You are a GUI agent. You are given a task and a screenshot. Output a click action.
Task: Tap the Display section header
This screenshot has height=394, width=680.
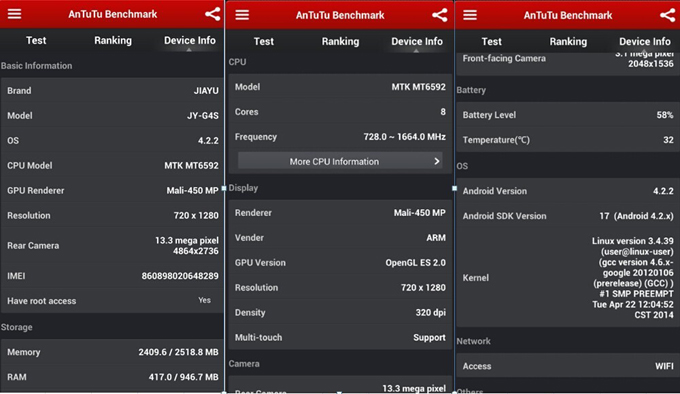(x=243, y=188)
